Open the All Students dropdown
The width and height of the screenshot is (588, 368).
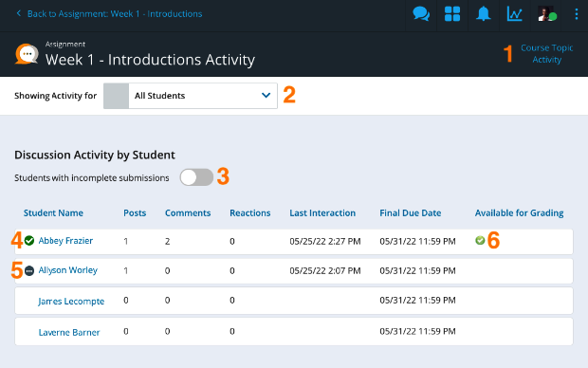tap(191, 96)
